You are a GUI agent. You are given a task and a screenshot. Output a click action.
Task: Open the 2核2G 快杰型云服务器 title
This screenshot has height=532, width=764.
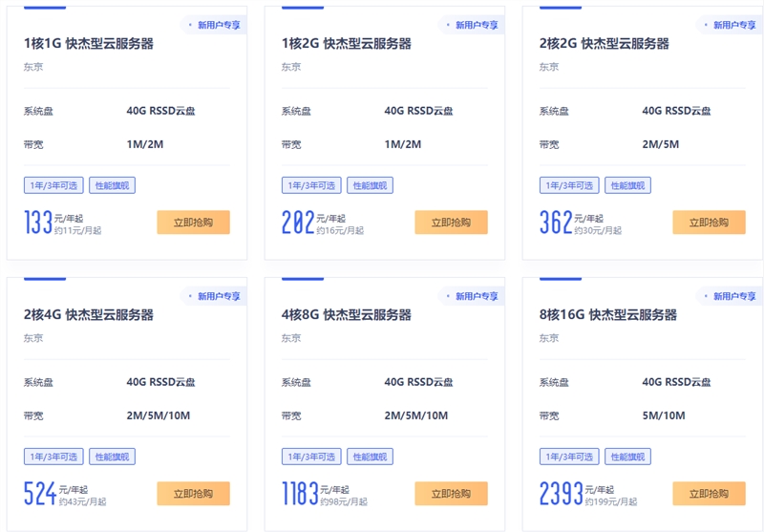point(605,43)
